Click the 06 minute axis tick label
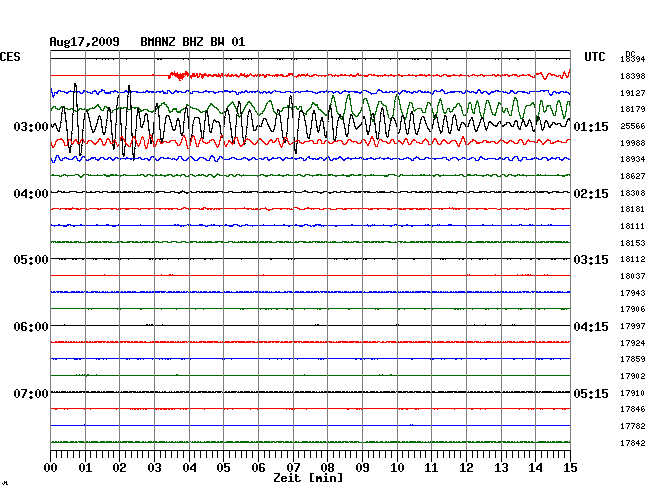This screenshot has width=650, height=494. click(258, 468)
